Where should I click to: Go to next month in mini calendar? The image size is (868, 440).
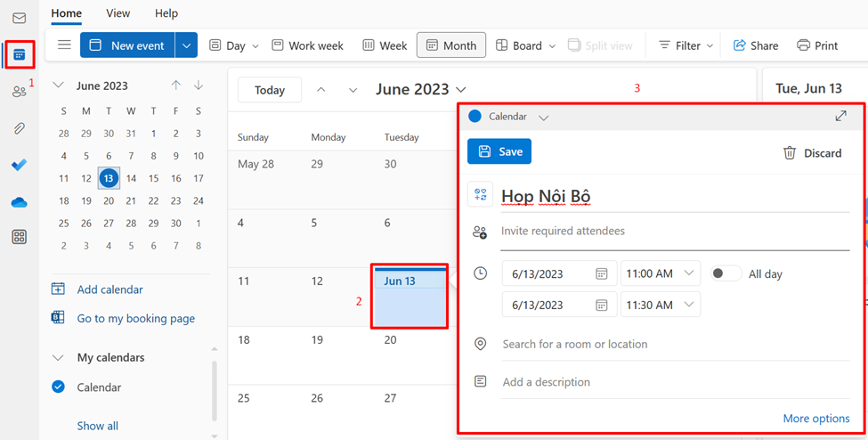coord(199,86)
